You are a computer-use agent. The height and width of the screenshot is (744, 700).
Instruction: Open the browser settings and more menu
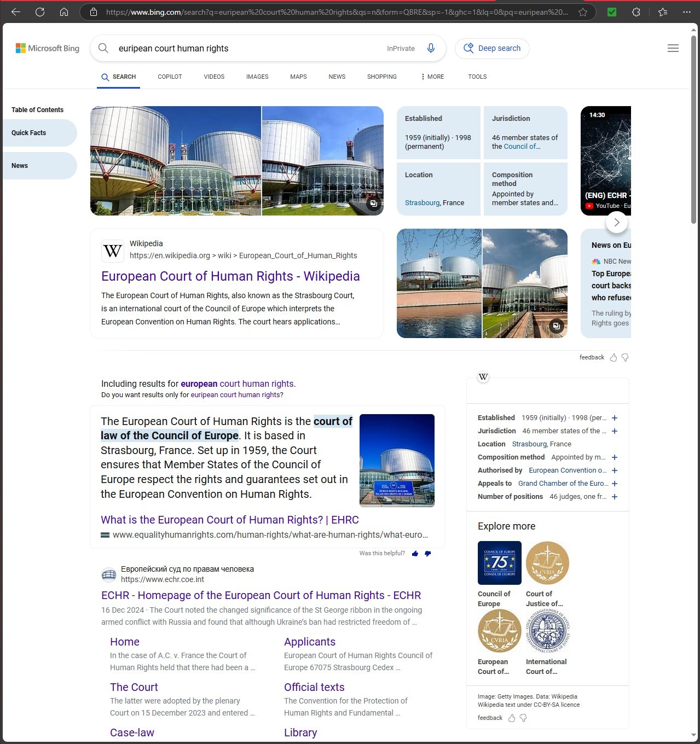[687, 11]
